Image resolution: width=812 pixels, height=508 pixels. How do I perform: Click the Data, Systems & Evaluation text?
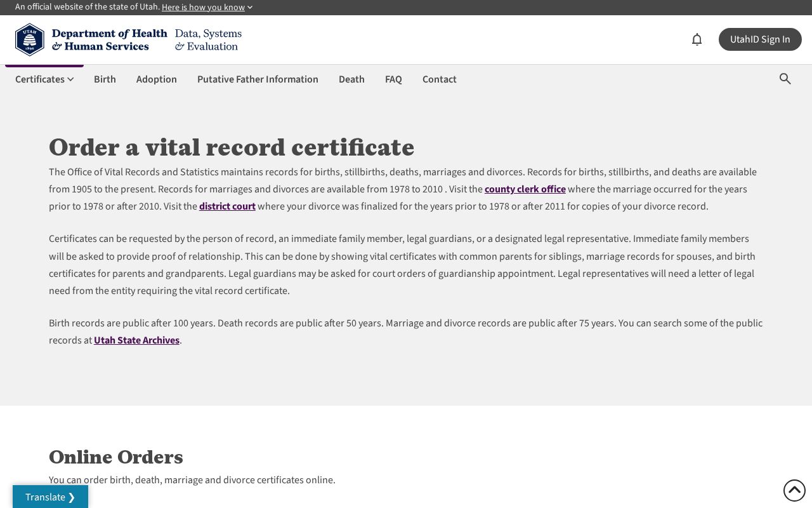coord(208,39)
